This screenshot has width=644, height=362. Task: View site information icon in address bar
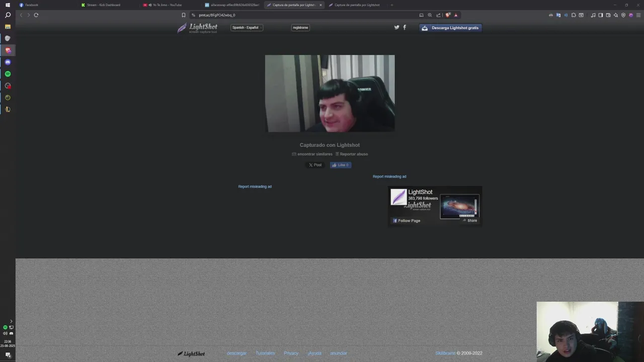click(194, 15)
